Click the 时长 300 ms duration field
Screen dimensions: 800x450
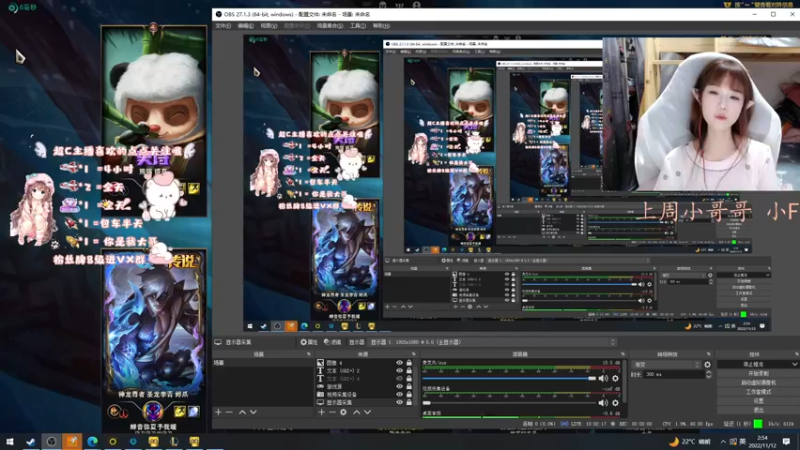(673, 374)
